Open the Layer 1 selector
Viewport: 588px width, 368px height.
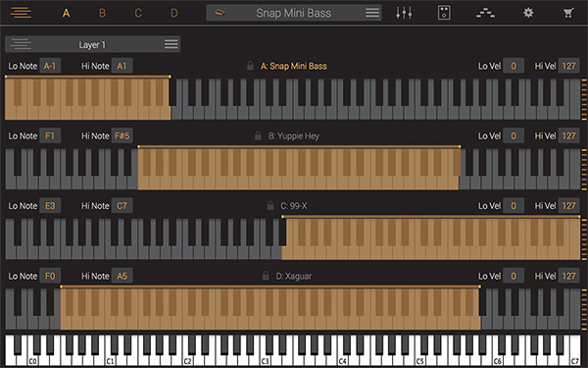(92, 44)
